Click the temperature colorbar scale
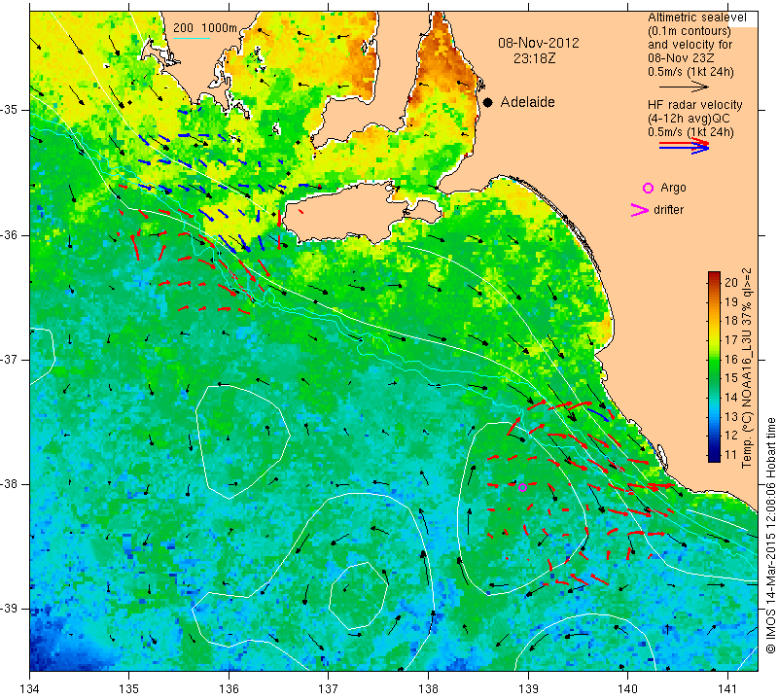Image resolution: width=778 pixels, height=700 pixels. (x=714, y=367)
